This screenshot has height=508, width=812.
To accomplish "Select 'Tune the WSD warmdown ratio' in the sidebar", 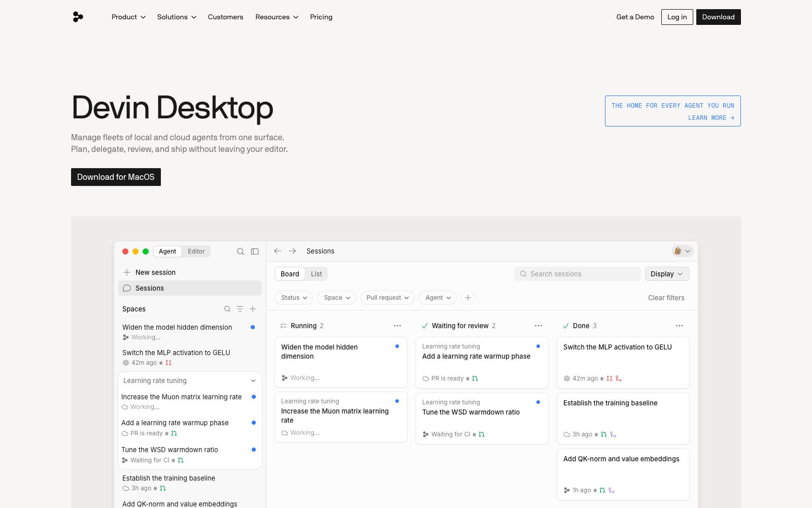I will [189, 455].
